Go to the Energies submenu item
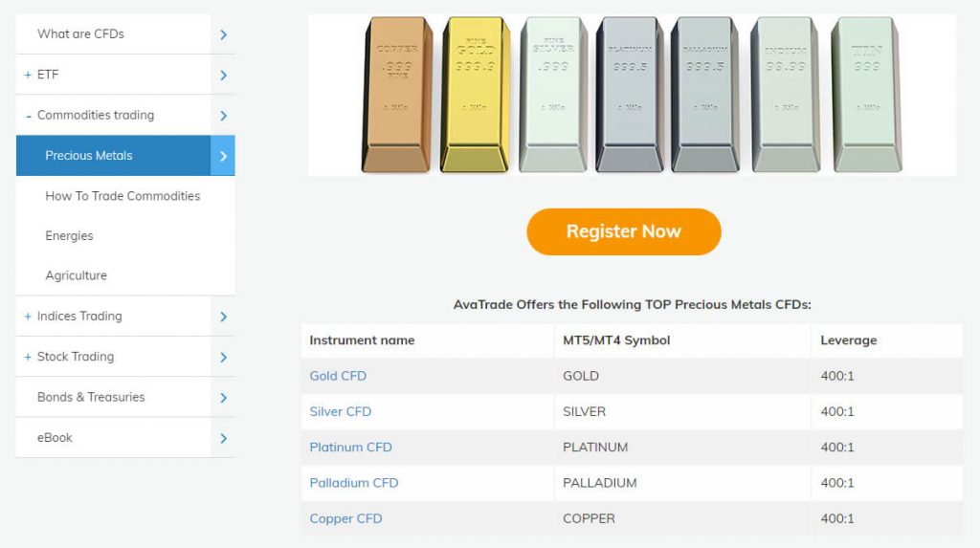The width and height of the screenshot is (980, 548). tap(69, 235)
